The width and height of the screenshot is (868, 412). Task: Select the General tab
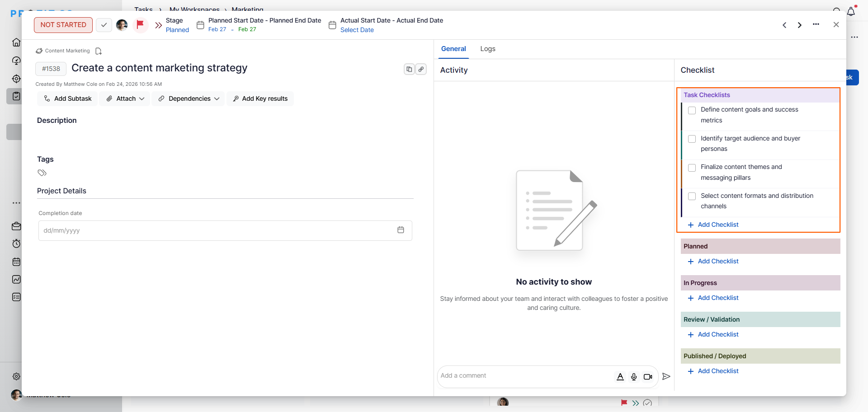453,49
